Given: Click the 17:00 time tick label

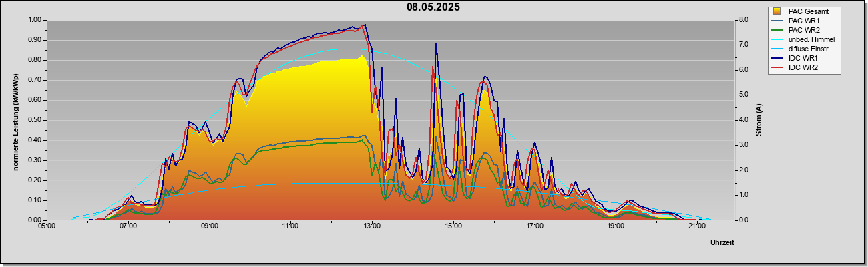Looking at the screenshot, I should [x=534, y=226].
